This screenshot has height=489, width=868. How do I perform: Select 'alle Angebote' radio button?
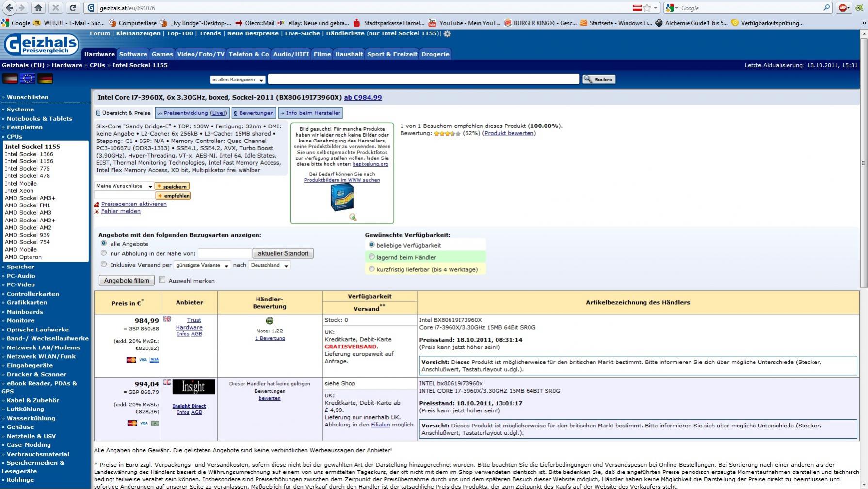104,243
